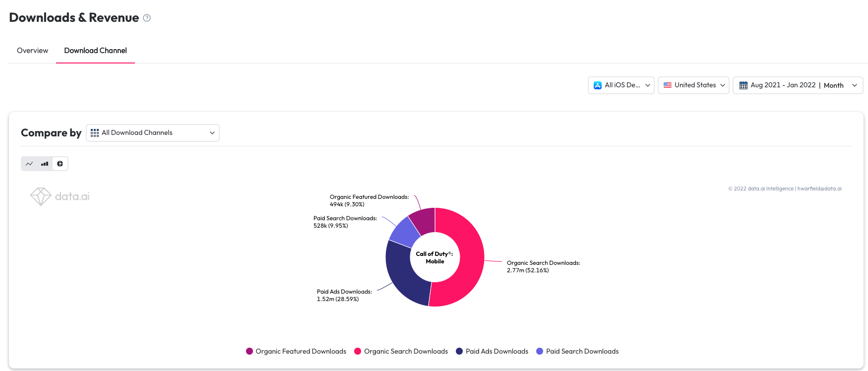Click the chevron arrow on the date range selector
868x371 pixels.
point(855,85)
